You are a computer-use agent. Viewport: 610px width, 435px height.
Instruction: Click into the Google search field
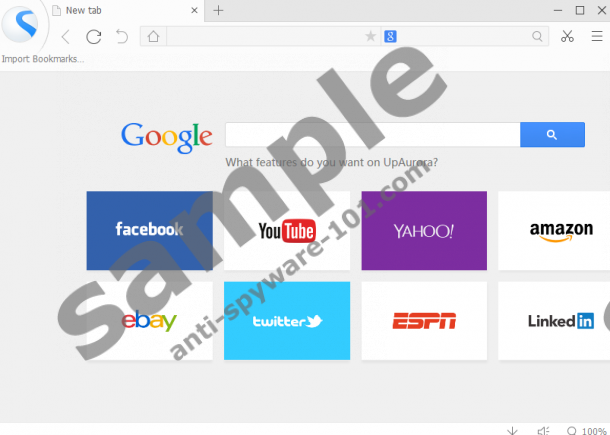(372, 135)
